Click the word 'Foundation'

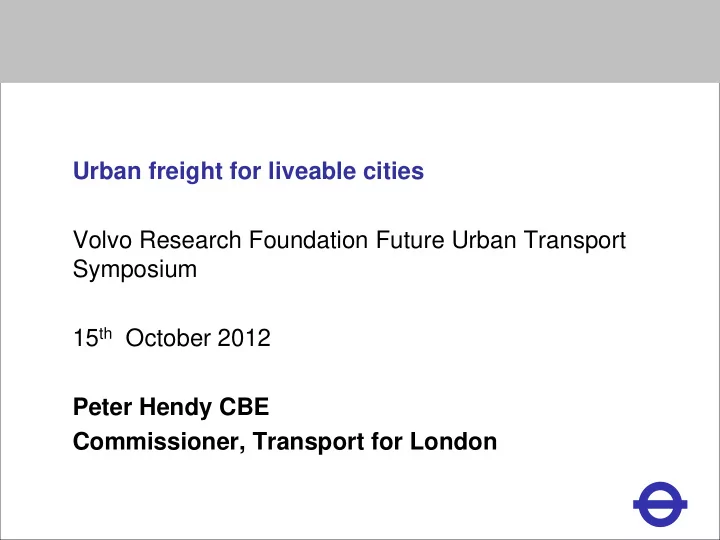coord(309,240)
